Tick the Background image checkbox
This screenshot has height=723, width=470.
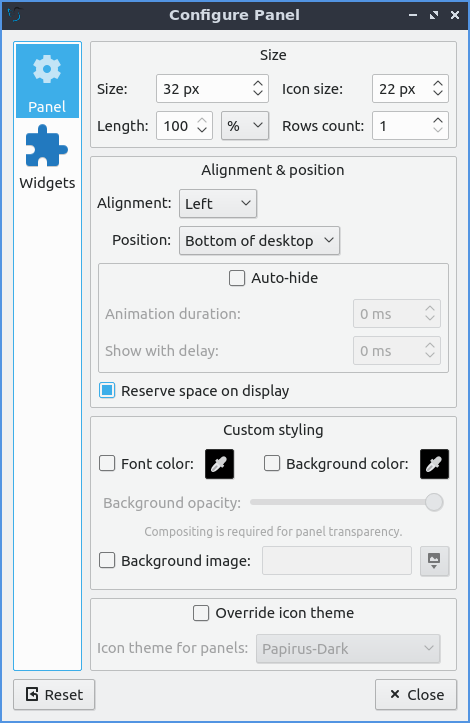pos(107,561)
